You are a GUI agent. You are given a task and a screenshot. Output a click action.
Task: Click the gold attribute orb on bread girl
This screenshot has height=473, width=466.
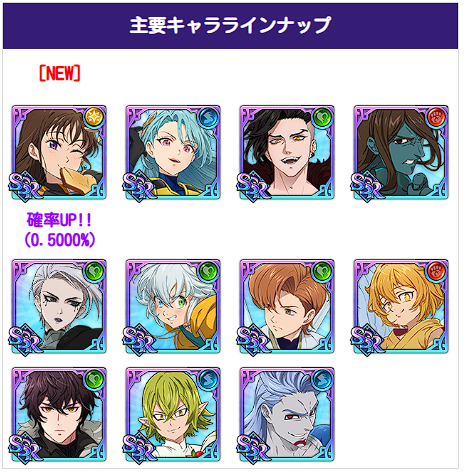click(x=94, y=117)
